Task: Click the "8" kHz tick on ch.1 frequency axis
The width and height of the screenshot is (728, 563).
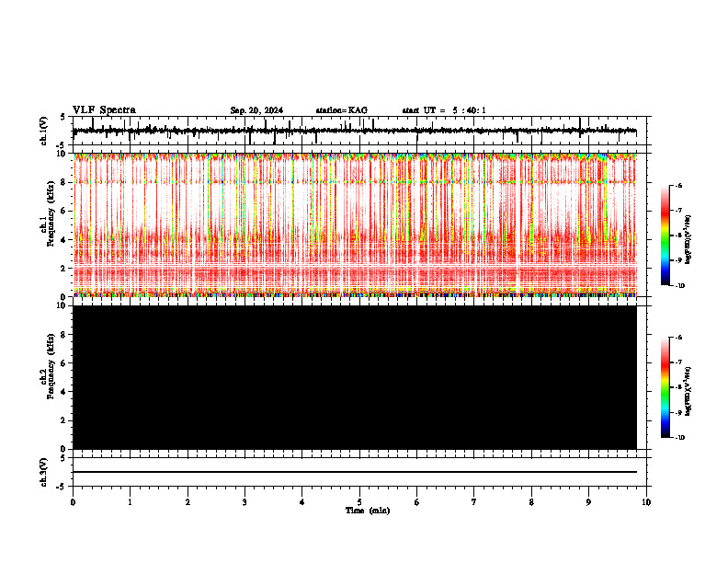Action: point(64,182)
